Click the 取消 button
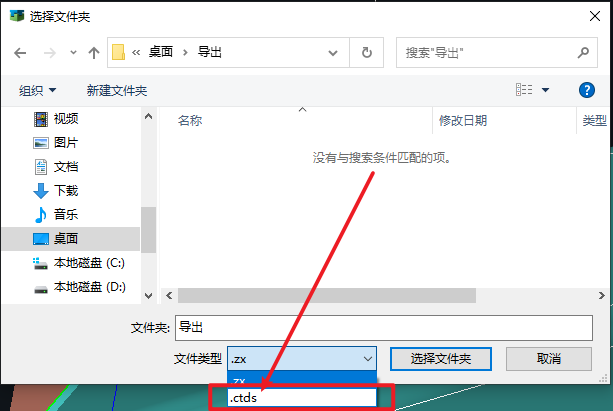 tap(549, 359)
